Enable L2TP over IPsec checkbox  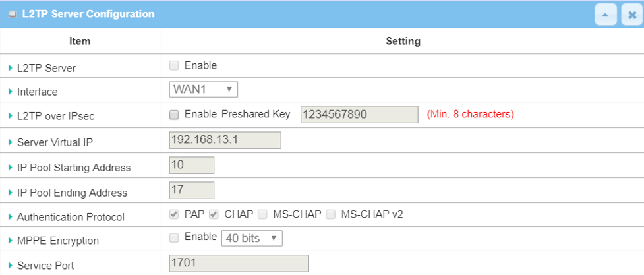[174, 115]
